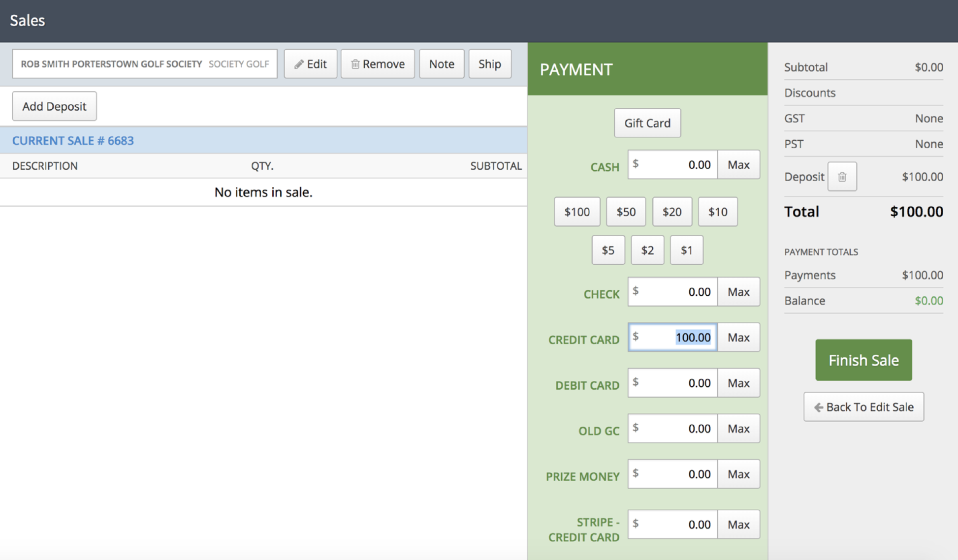
Task: Focus the Credit Card amount field
Action: coord(672,338)
